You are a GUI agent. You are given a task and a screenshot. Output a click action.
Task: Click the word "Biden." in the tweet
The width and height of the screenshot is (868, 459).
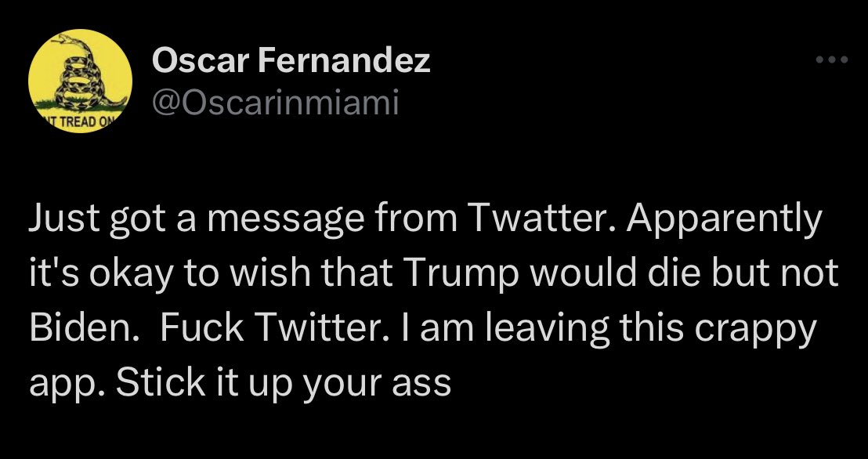click(x=86, y=328)
